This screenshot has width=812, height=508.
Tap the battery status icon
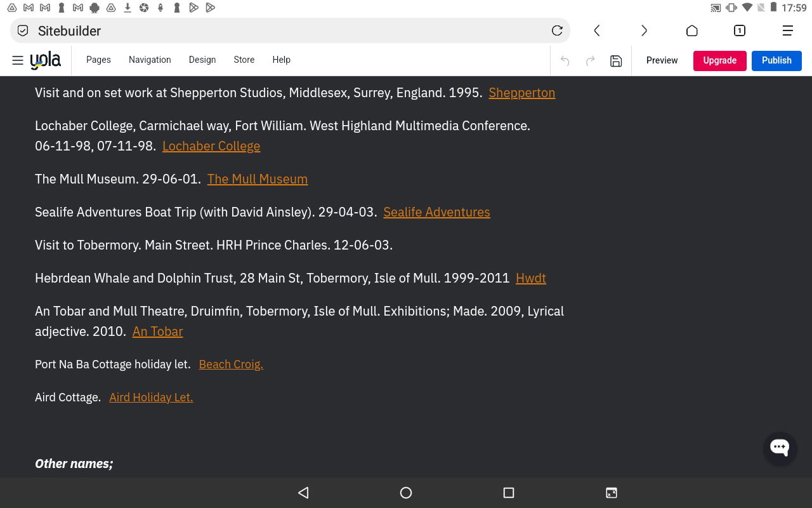pos(774,8)
